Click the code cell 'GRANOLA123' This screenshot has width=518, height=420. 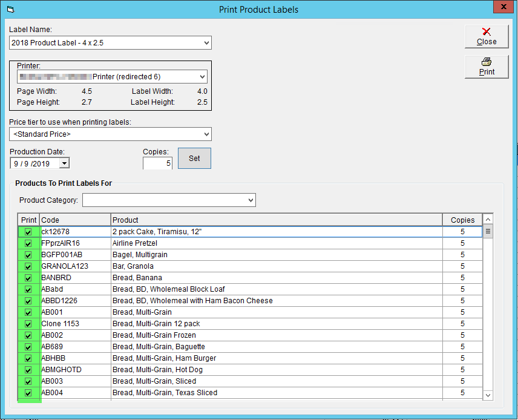tap(75, 266)
